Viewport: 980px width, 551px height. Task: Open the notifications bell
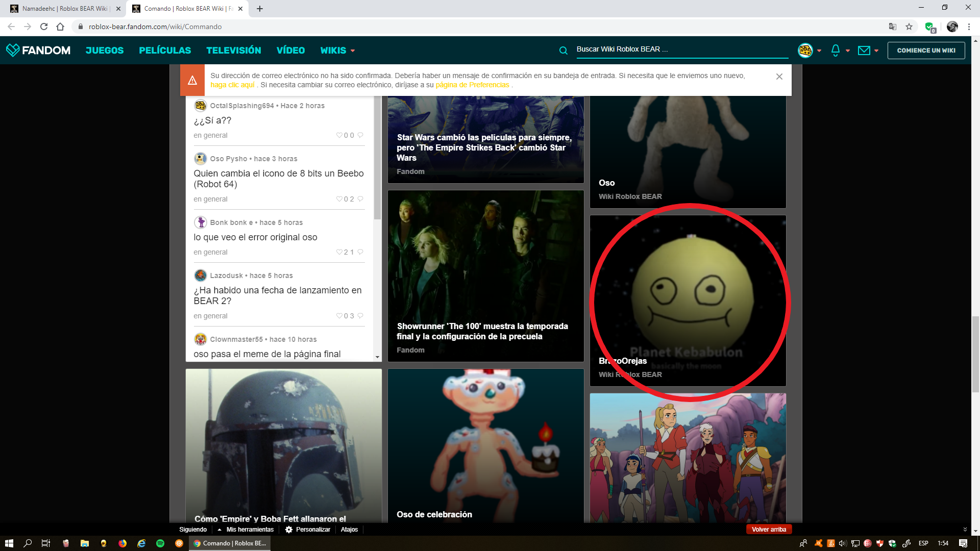click(x=835, y=50)
